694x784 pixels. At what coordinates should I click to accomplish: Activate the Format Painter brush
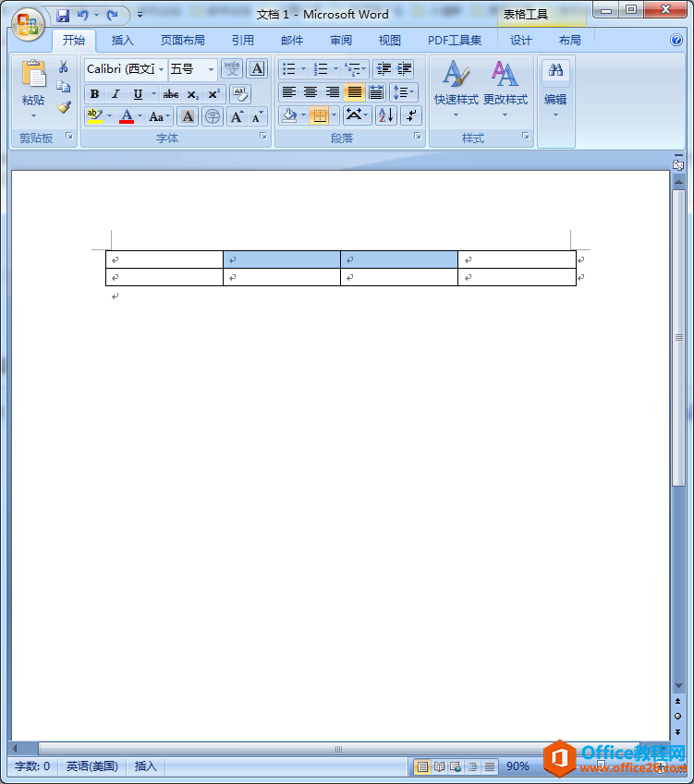pyautogui.click(x=64, y=107)
